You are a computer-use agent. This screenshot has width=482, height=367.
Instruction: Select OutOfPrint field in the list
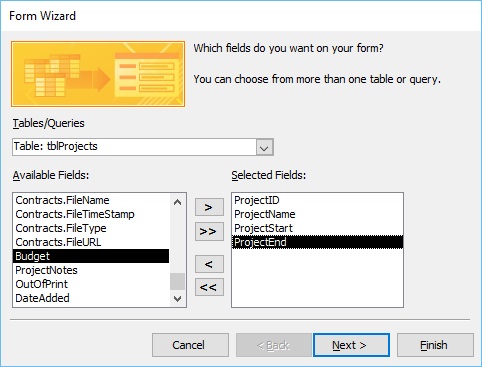[x=91, y=284]
